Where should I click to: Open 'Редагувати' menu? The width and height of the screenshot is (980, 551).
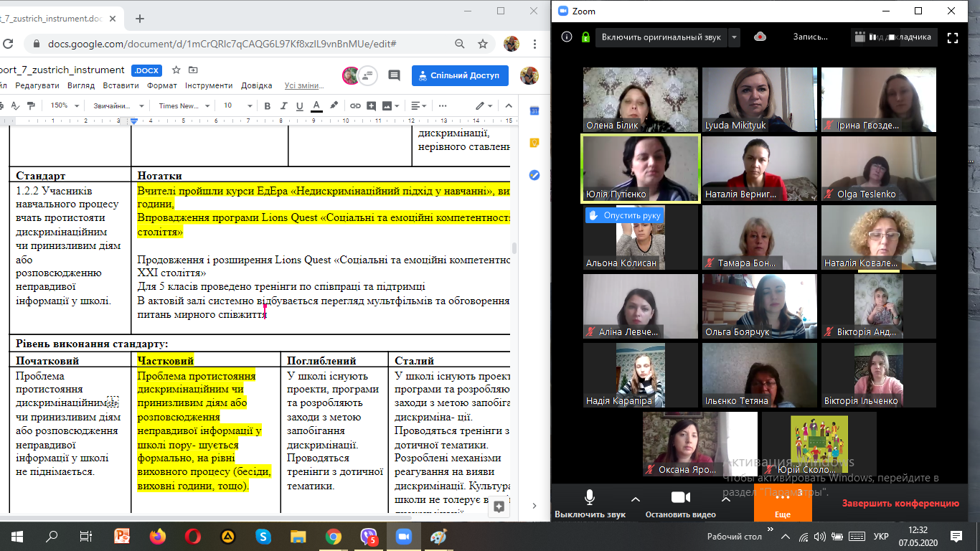[x=37, y=85]
